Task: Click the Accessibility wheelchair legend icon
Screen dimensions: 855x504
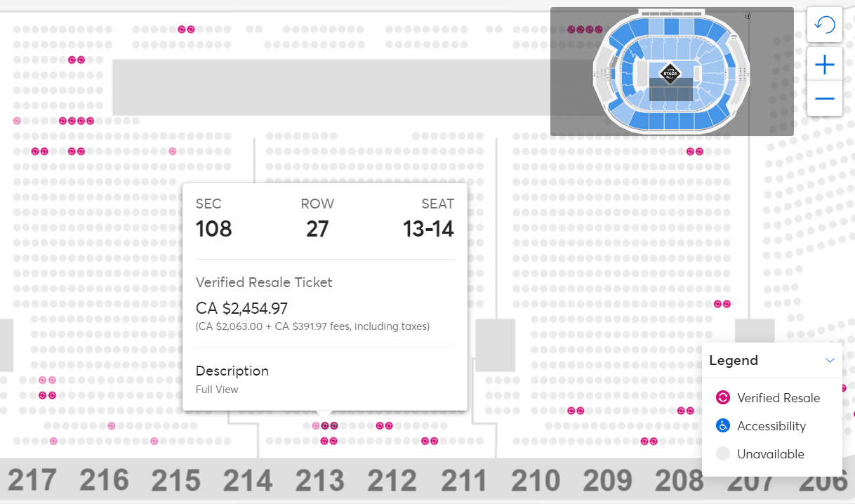Action: point(722,426)
